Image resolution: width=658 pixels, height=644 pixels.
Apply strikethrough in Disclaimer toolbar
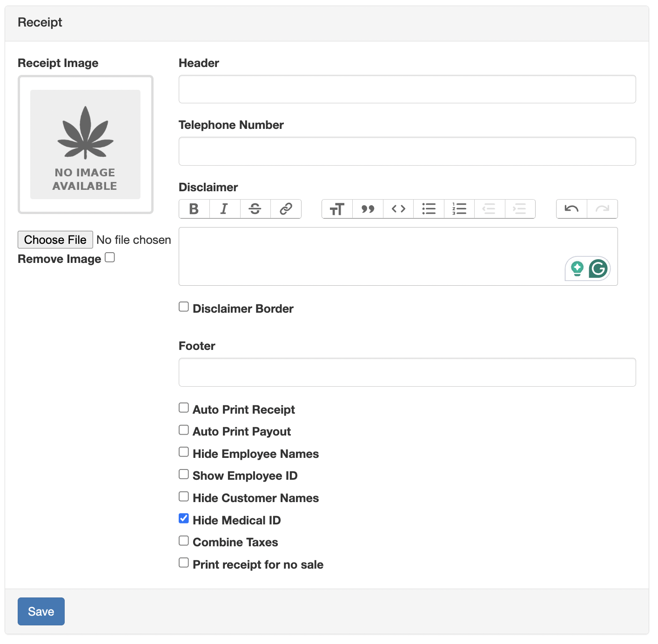(255, 209)
